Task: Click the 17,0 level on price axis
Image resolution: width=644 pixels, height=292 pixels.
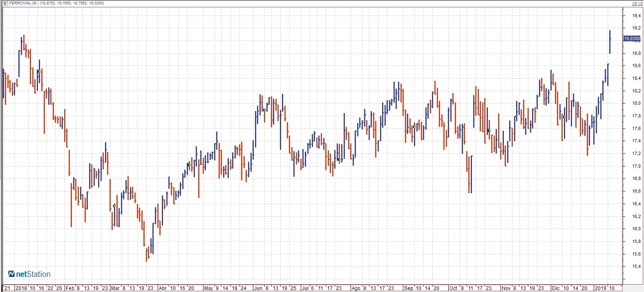Action: click(x=636, y=166)
